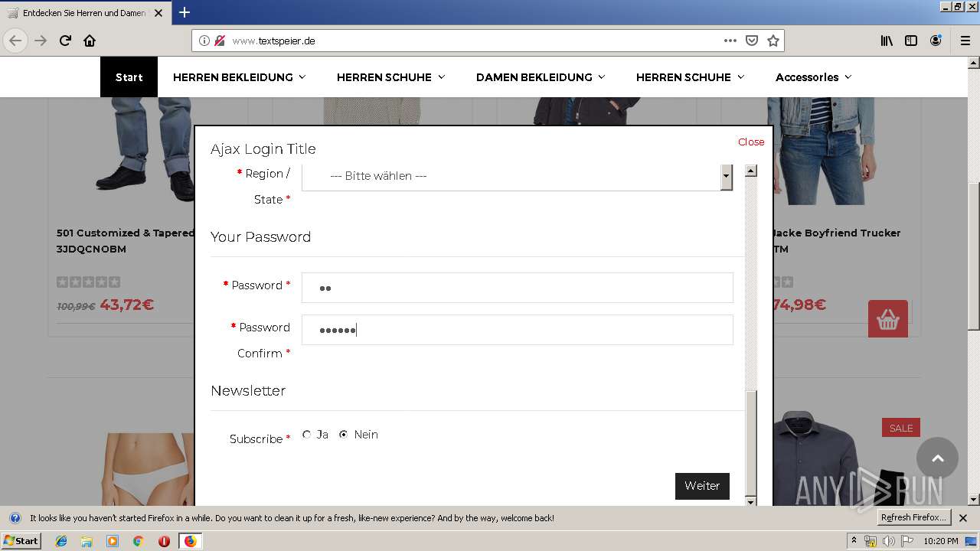This screenshot has width=980, height=551.
Task: Click the system clock 10:20 PM
Action: 940,541
